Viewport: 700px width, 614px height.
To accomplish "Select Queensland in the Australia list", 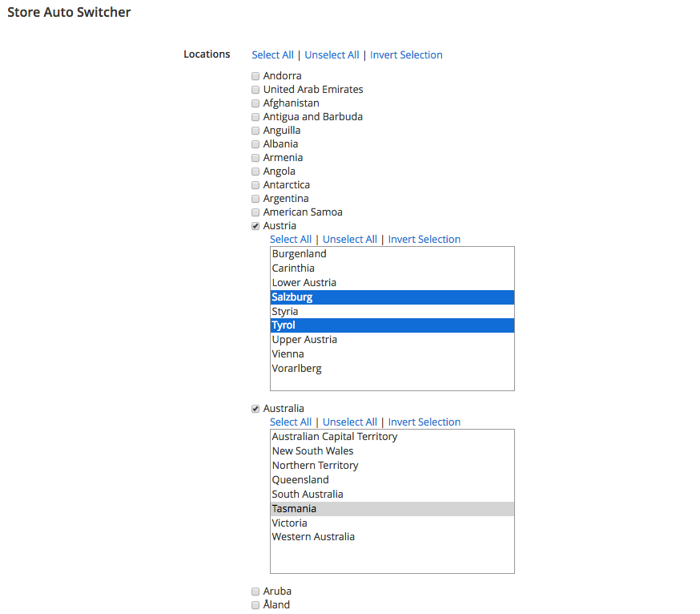I will (392, 480).
